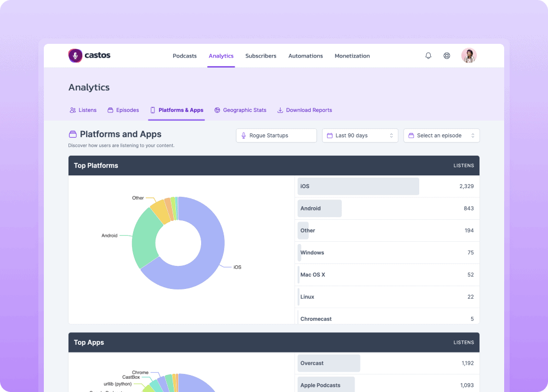Click the 1,192 listens value

click(x=467, y=363)
